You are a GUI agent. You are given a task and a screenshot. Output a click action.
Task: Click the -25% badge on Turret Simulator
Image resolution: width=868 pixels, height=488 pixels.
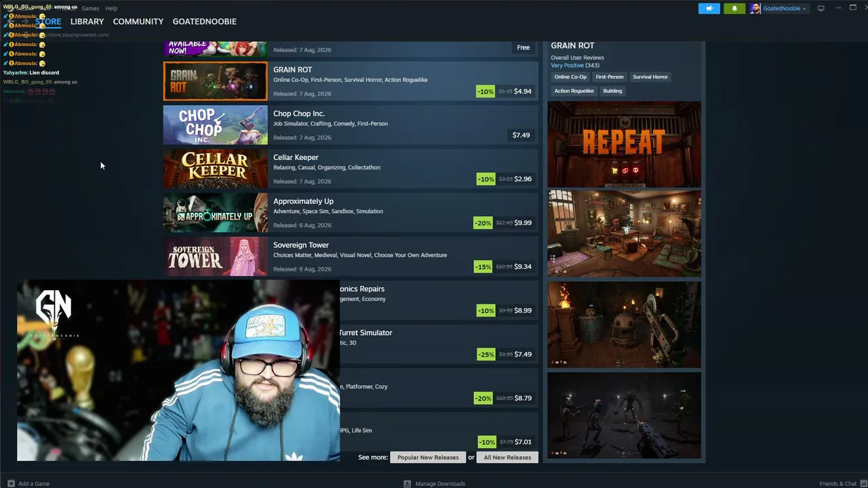point(486,354)
